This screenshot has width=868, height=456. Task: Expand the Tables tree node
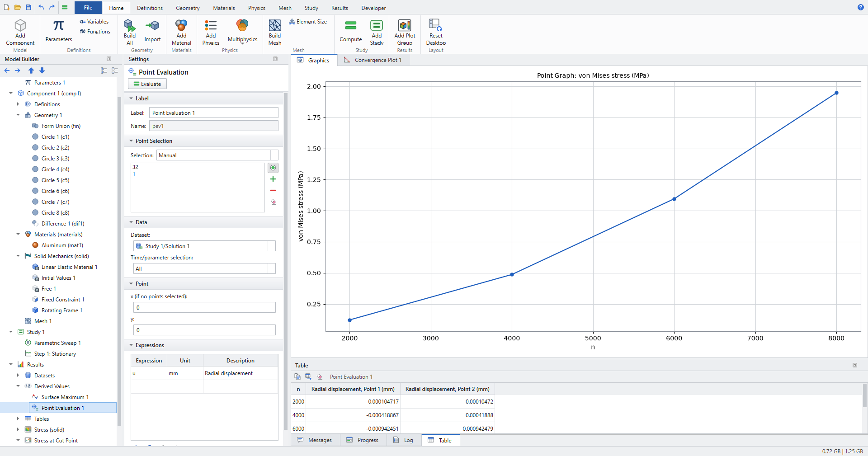click(18, 419)
